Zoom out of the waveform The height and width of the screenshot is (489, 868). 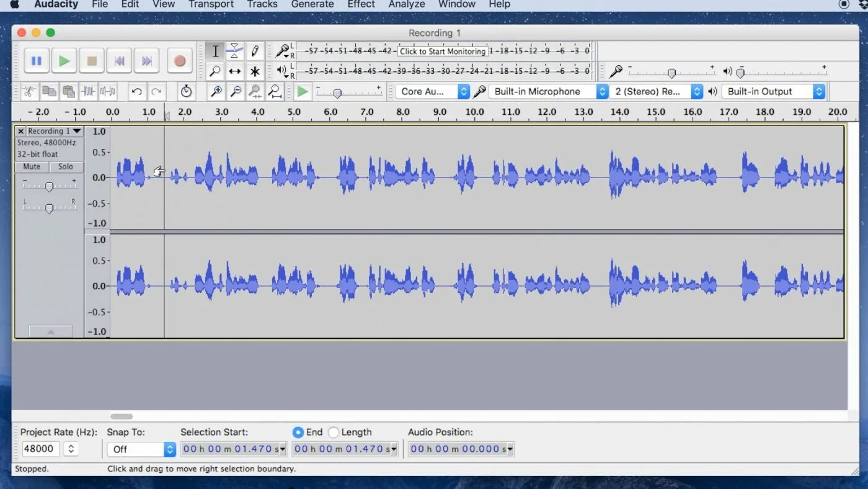click(236, 92)
